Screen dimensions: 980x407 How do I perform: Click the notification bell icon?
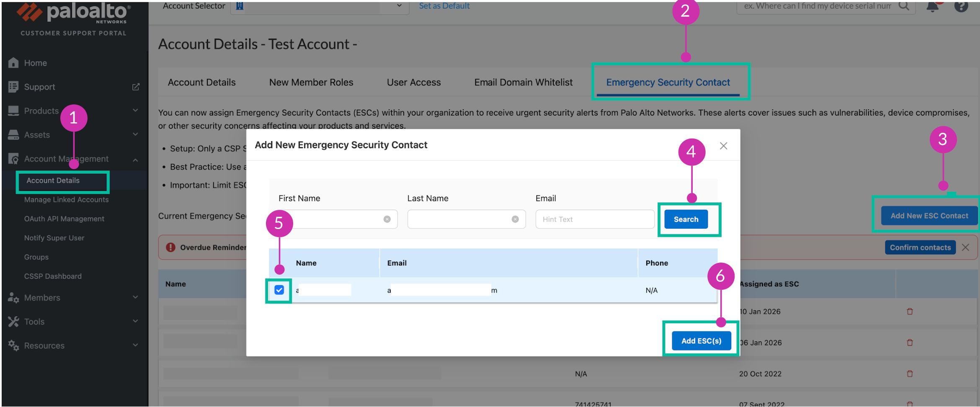pos(932,7)
